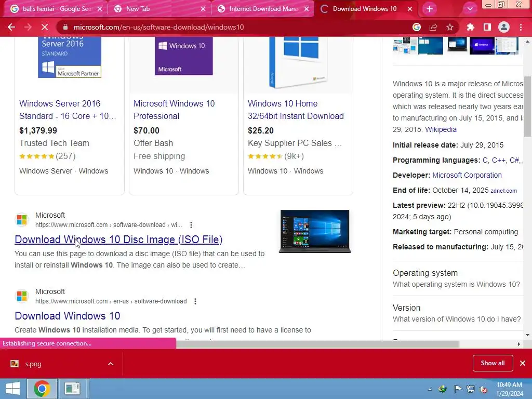Click the Internet Download Manager tray icon
The width and height of the screenshot is (532, 399).
pyautogui.click(x=443, y=389)
